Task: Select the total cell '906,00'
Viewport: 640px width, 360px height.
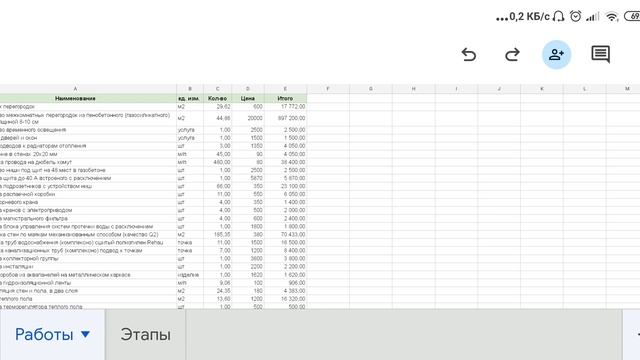Action: pyautogui.click(x=285, y=283)
